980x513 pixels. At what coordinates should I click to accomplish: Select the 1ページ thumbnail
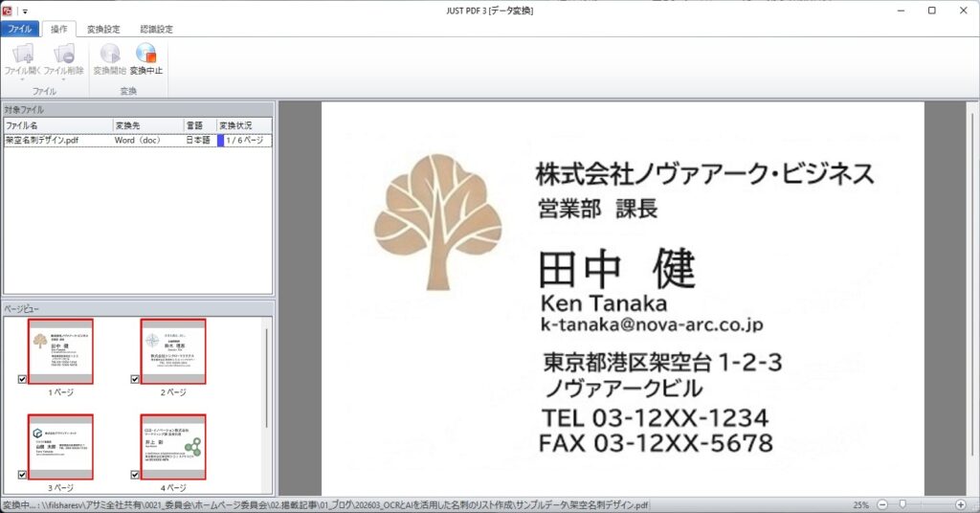pos(60,351)
